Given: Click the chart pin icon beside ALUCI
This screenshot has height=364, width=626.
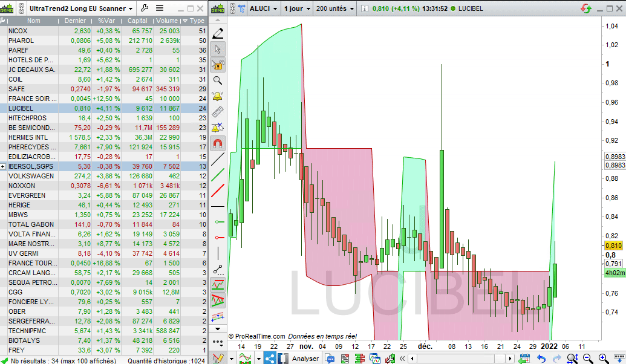Looking at the screenshot, I should pos(242,8).
